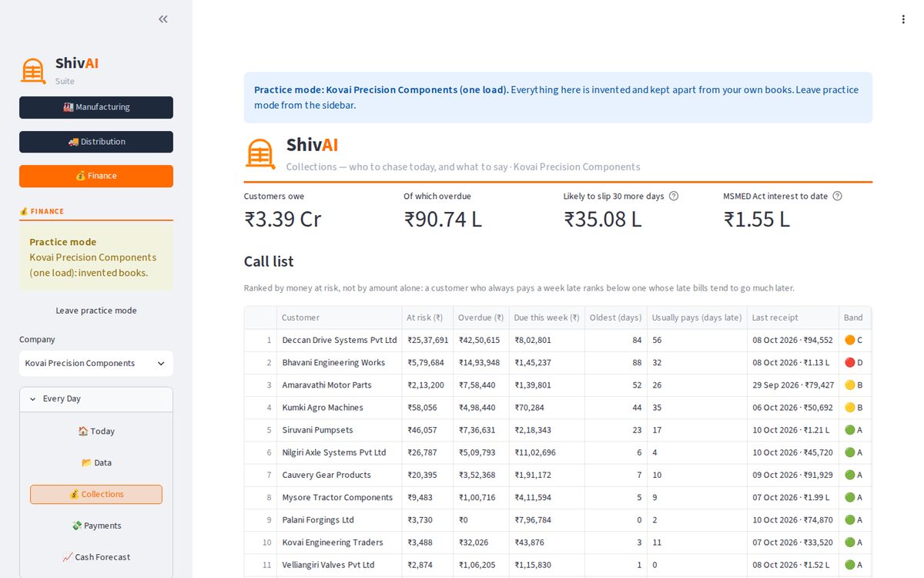Screen dimensions: 924x578
Task: Go to the Payments page
Action: [96, 526]
